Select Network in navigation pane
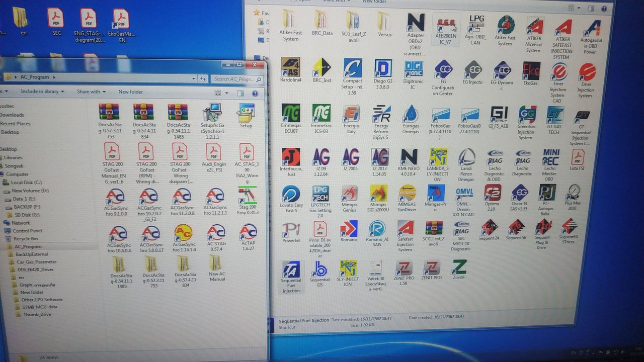Screen dimensions: 644x362 (21, 223)
